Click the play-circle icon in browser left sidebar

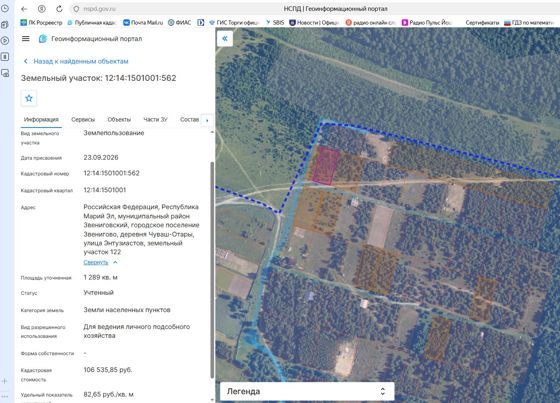coord(5,40)
